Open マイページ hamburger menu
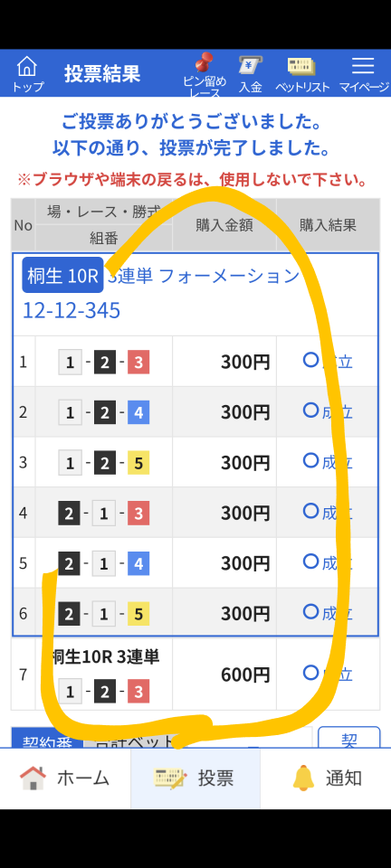 tap(363, 65)
